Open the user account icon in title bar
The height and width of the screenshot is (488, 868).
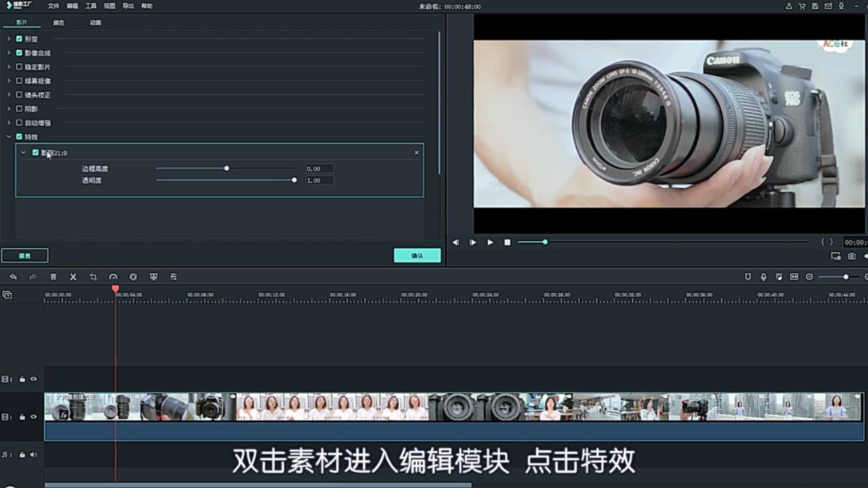789,6
